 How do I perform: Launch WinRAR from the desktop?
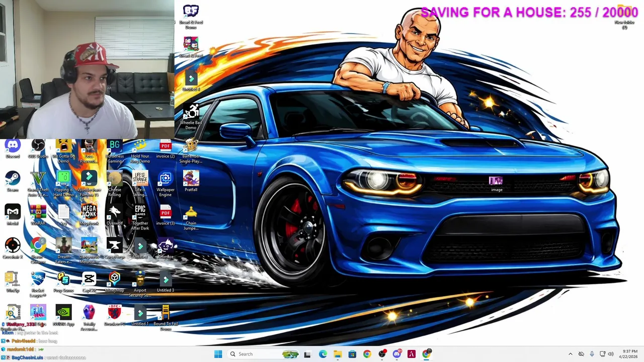[38, 216]
